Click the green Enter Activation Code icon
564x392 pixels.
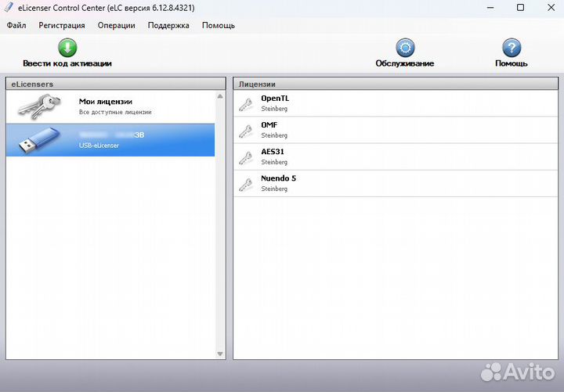pos(67,48)
